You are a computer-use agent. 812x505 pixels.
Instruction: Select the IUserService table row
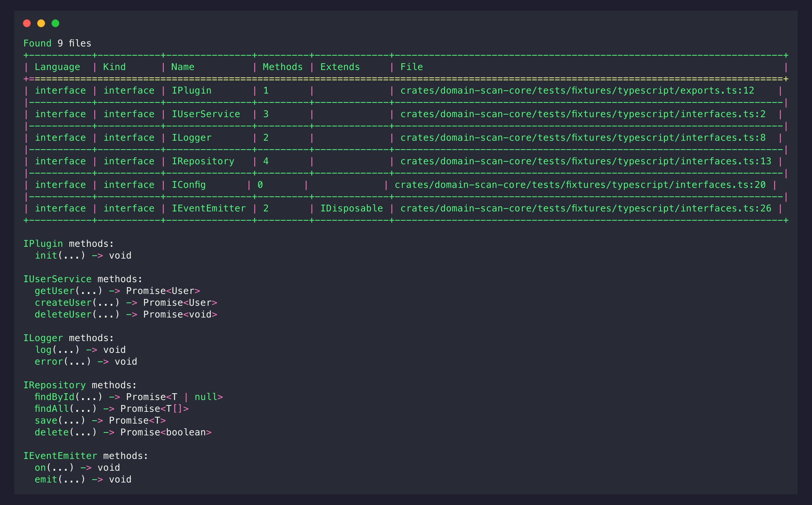pos(206,114)
